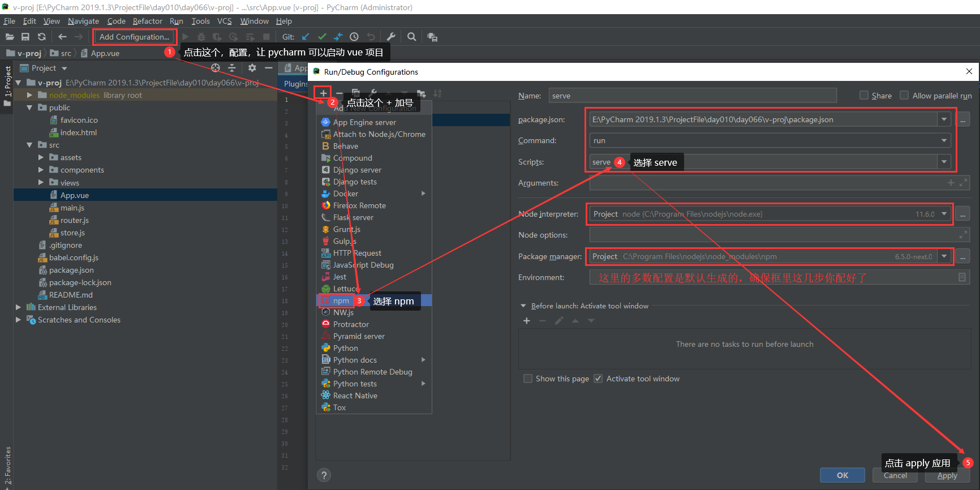Open the Project view dropdown

[x=65, y=68]
